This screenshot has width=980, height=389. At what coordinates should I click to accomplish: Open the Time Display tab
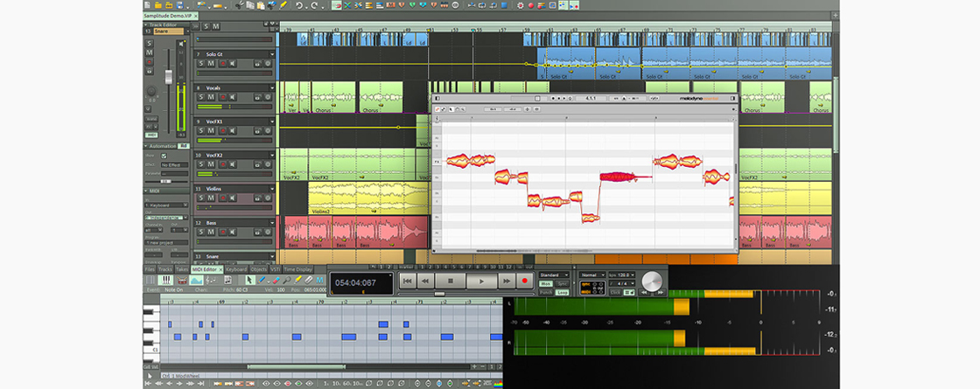pyautogui.click(x=297, y=269)
